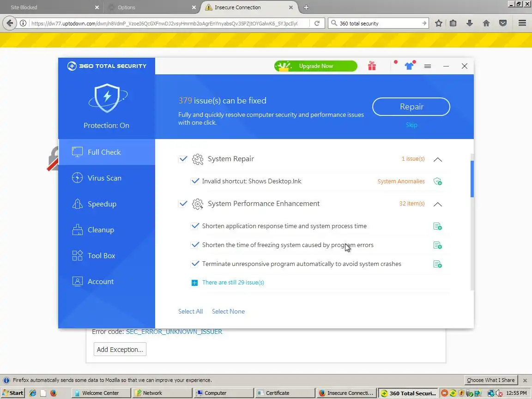Click the Upgrade Now button
The image size is (532, 399).
pyautogui.click(x=316, y=66)
